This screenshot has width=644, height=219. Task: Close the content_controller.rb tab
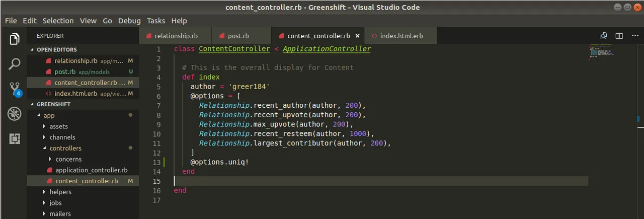pos(358,36)
